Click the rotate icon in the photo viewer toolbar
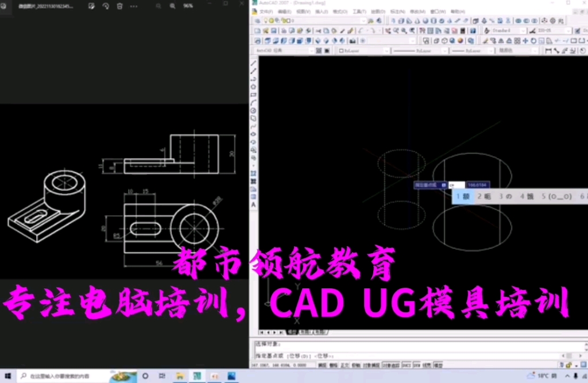 pyautogui.click(x=106, y=5)
